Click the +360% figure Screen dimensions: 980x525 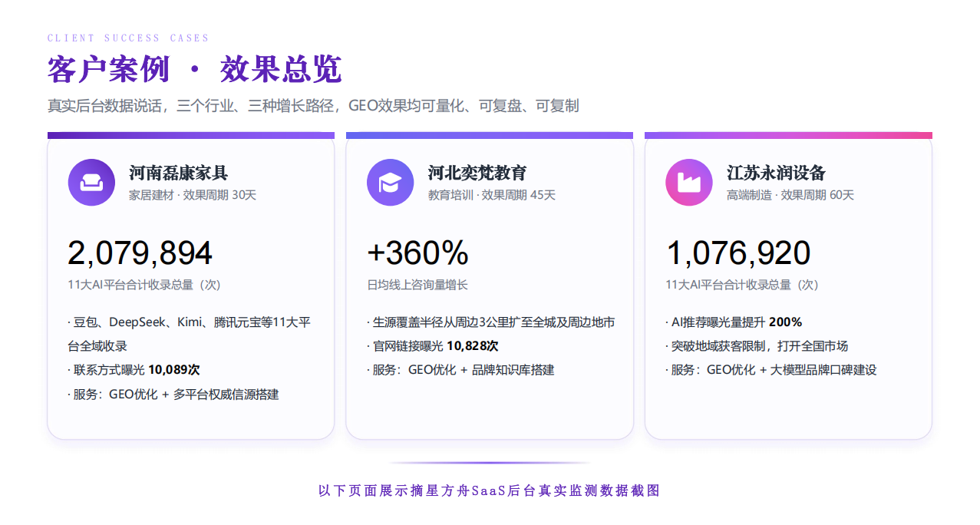[417, 253]
